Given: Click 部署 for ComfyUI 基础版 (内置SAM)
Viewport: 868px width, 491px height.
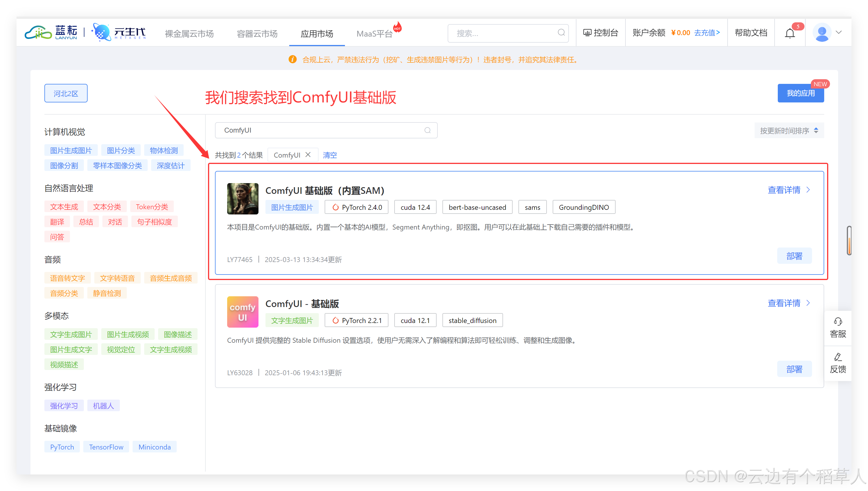Looking at the screenshot, I should click(794, 256).
